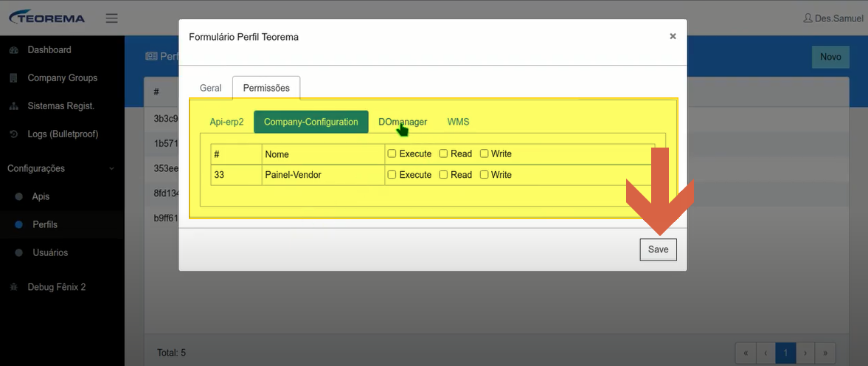Go to the last page of results
Viewport: 868px width, 366px height.
(824, 352)
